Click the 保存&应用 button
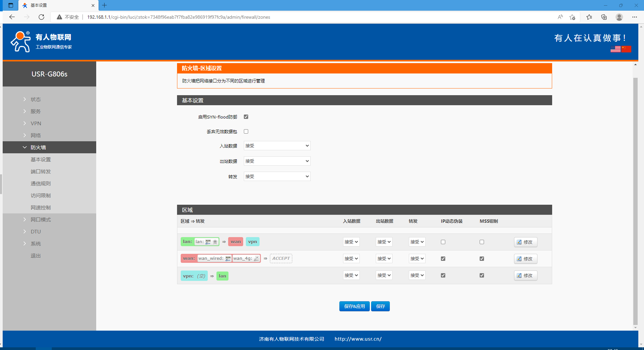This screenshot has height=350, width=644. click(354, 306)
